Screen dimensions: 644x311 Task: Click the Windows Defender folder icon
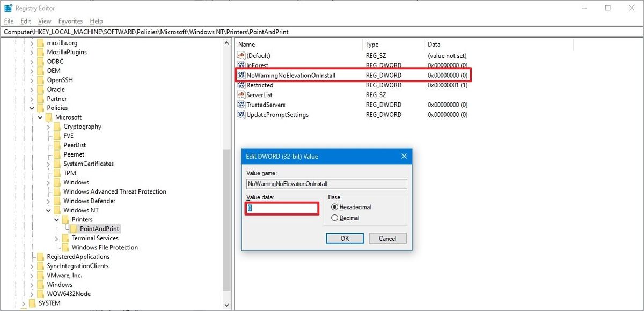[57, 201]
